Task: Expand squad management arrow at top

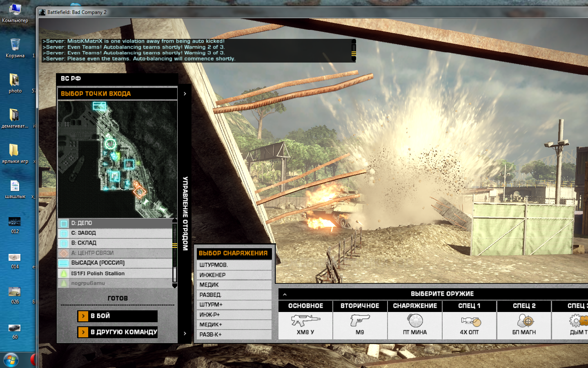Action: pyautogui.click(x=185, y=94)
